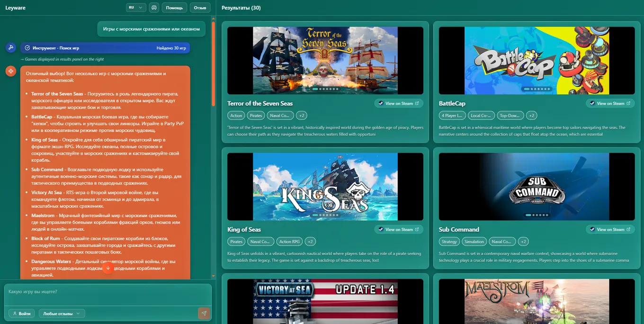Click the hammer tool icon beside search result

(11, 48)
